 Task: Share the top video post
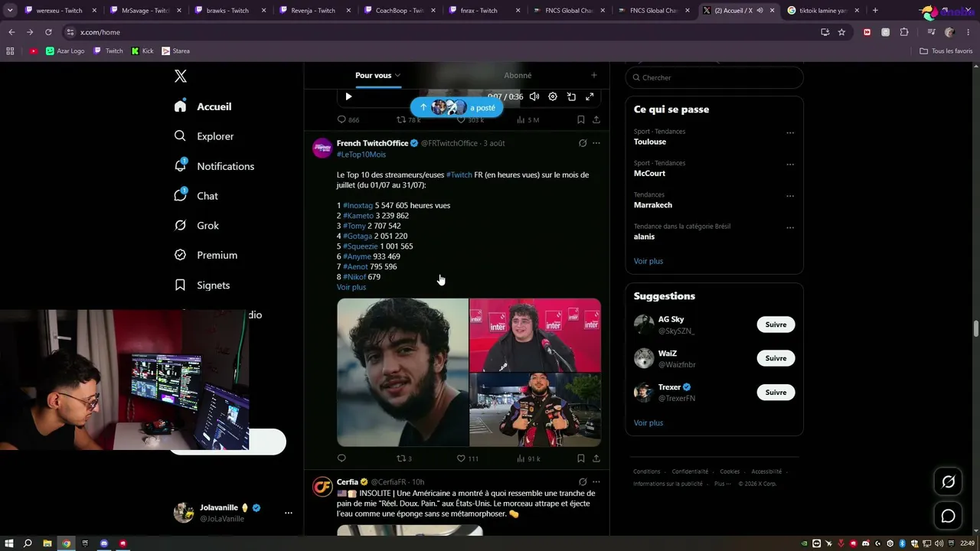coord(596,119)
